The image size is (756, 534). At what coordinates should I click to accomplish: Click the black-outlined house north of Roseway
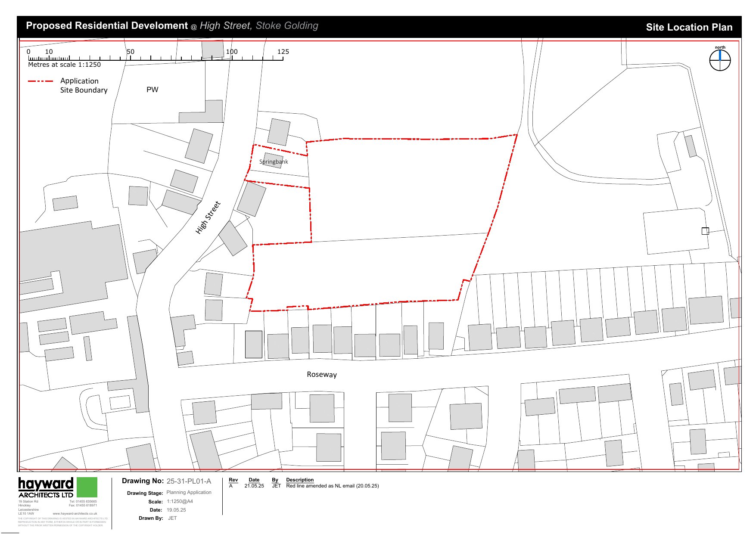pos(253,344)
